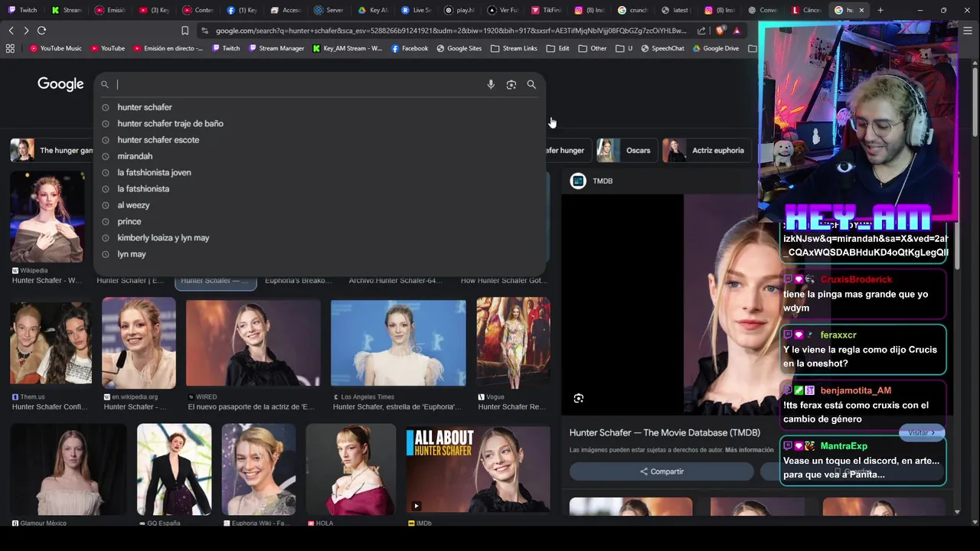Switch to the Live Se tab
The image size is (980, 551).
coord(416,10)
